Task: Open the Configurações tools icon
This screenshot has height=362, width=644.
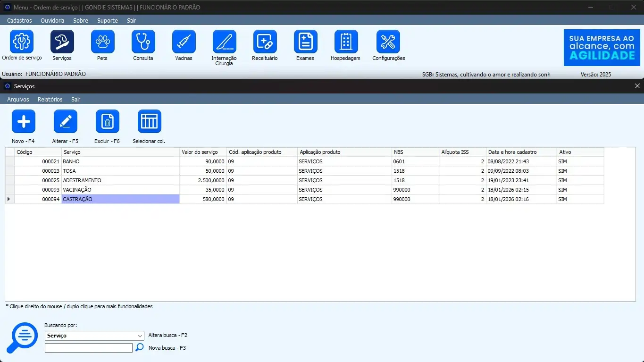Action: point(388,42)
